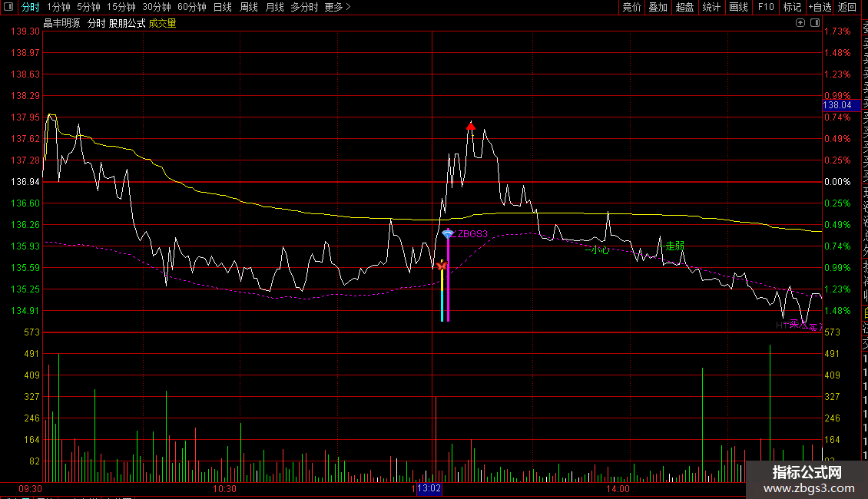Click the red butterfly buy marker
The image size is (868, 499).
click(x=441, y=266)
